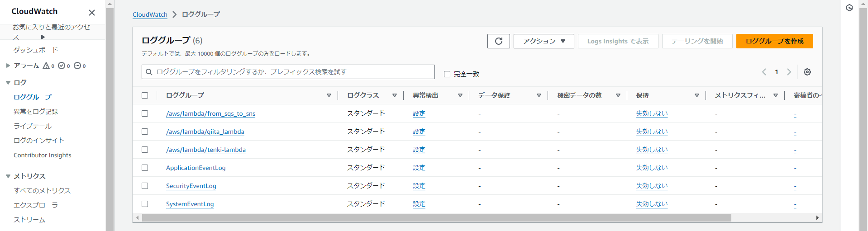
Task: Sort by ロググループ column arrow
Action: (x=329, y=95)
